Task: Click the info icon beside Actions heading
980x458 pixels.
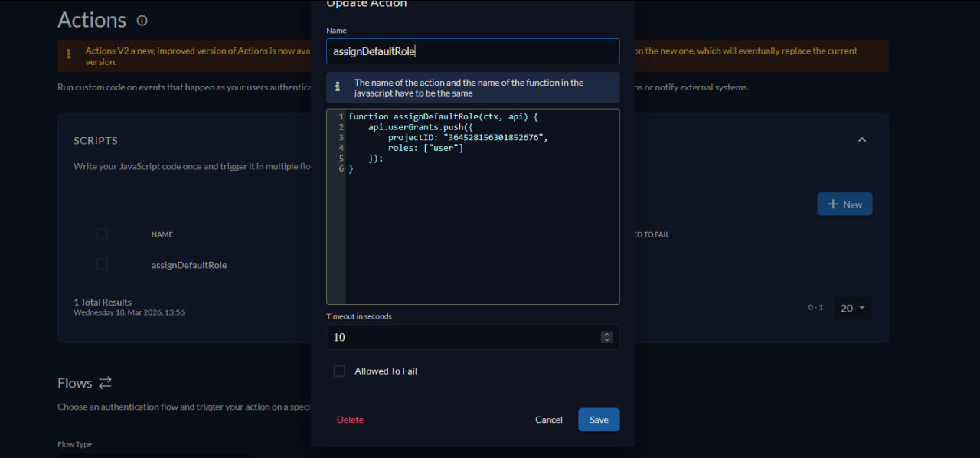Action: tap(142, 21)
